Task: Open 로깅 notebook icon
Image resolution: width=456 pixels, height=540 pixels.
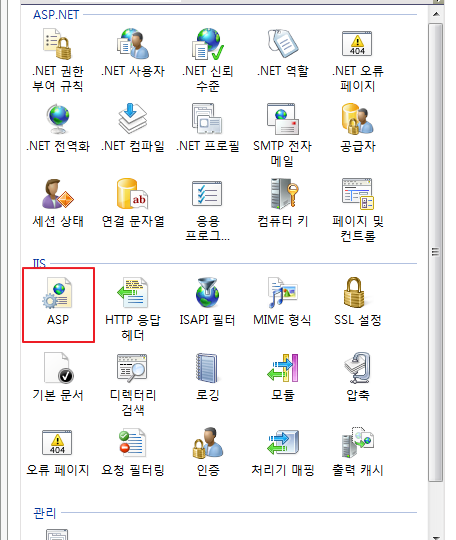Action: coord(207,368)
